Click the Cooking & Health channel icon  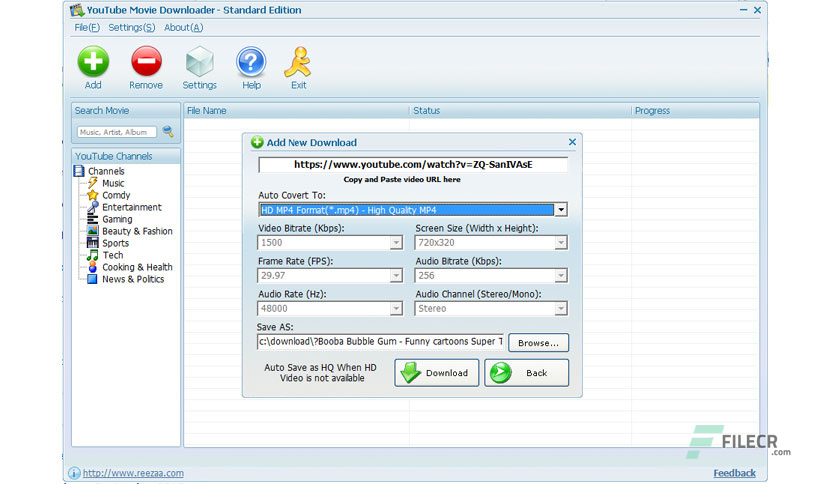click(93, 267)
